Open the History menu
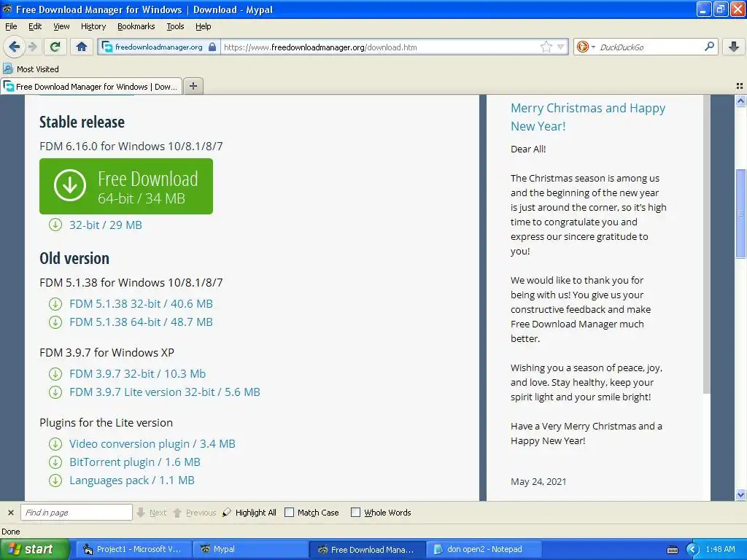The image size is (747, 560). pos(93,26)
